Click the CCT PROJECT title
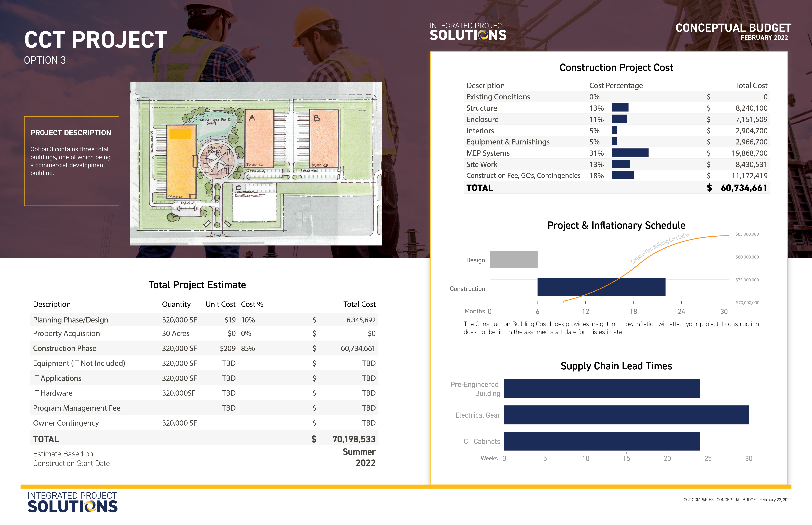 (x=96, y=40)
